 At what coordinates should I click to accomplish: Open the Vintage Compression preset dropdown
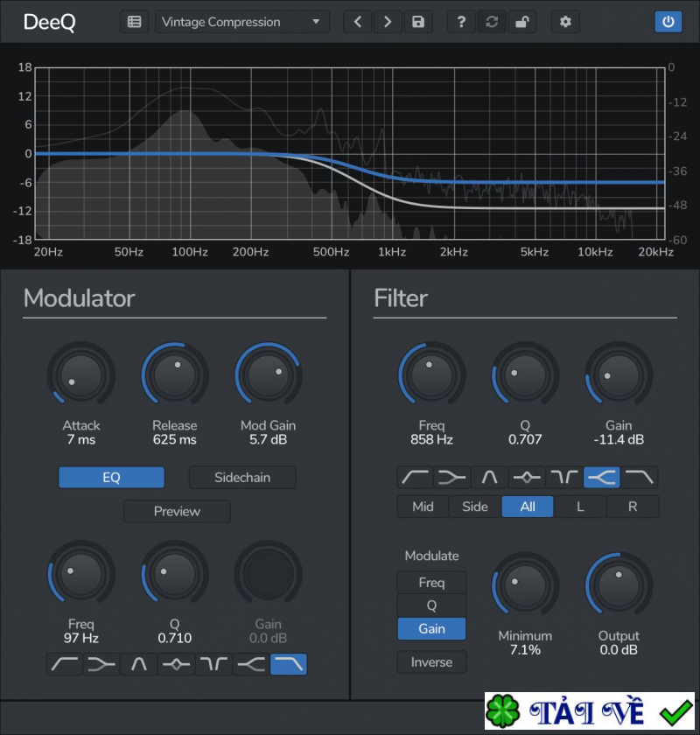[242, 22]
